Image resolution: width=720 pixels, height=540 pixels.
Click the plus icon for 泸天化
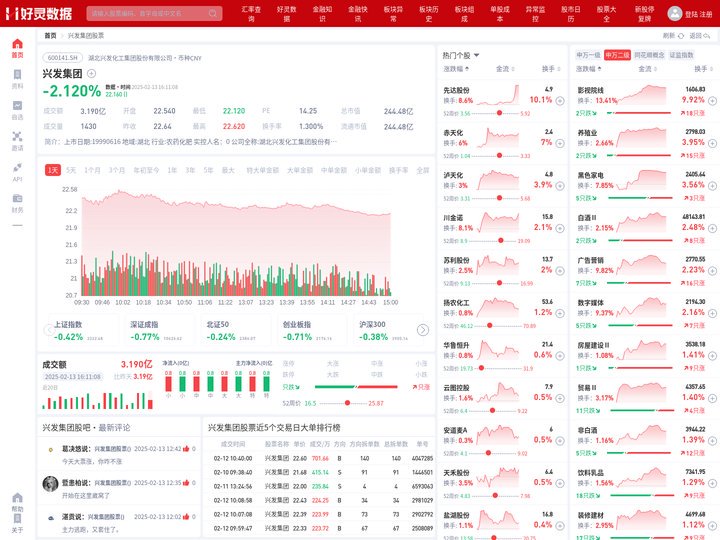(560, 186)
